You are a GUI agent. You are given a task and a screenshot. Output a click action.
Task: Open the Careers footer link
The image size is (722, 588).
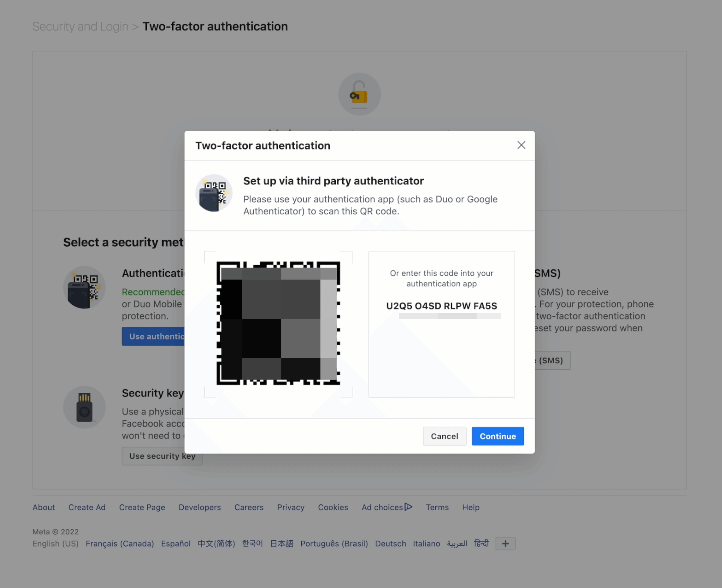tap(249, 507)
